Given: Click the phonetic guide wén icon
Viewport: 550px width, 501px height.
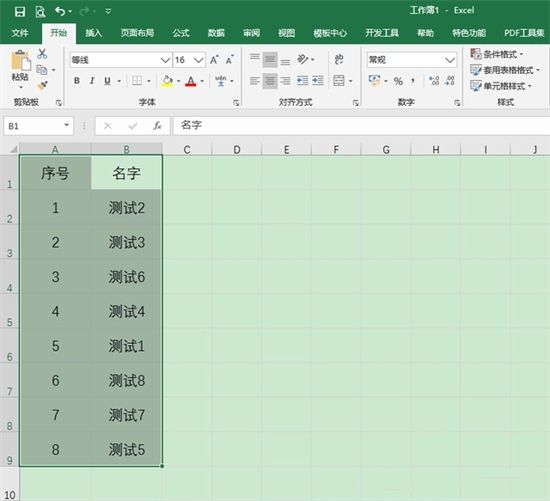Looking at the screenshot, I should pyautogui.click(x=221, y=81).
